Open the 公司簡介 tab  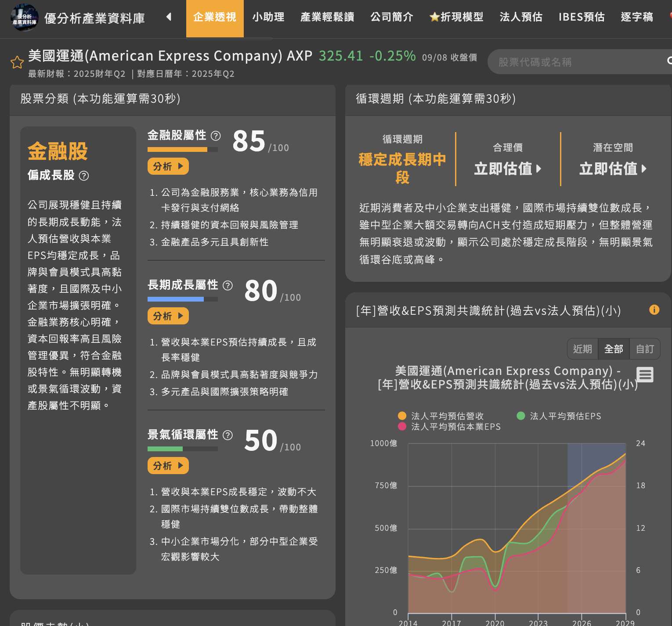[x=392, y=17]
